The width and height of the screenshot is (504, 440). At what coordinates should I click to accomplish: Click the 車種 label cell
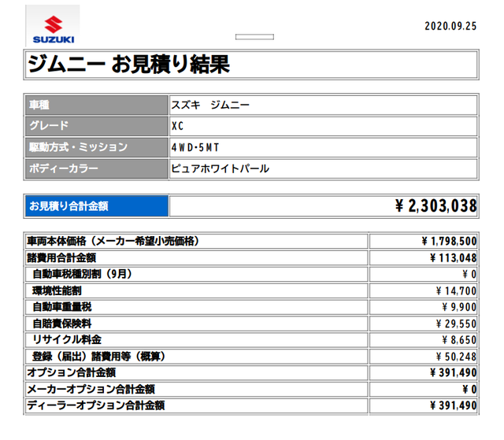(x=97, y=105)
